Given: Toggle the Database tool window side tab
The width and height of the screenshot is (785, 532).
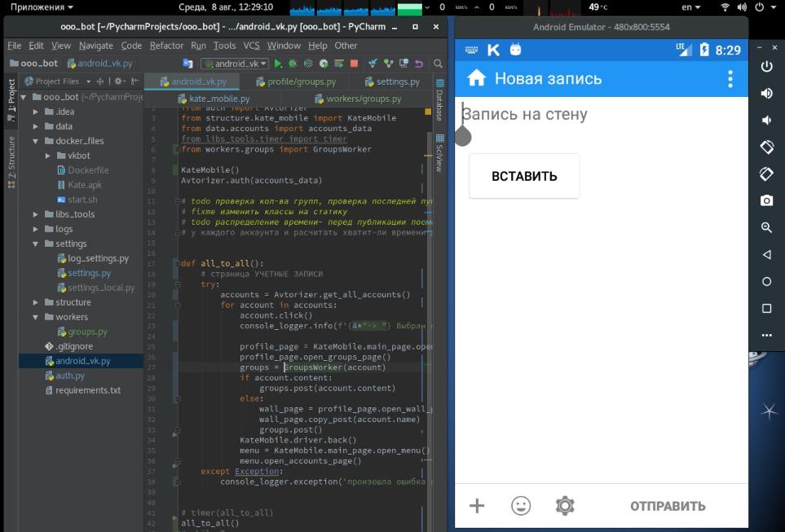Looking at the screenshot, I should tap(439, 100).
